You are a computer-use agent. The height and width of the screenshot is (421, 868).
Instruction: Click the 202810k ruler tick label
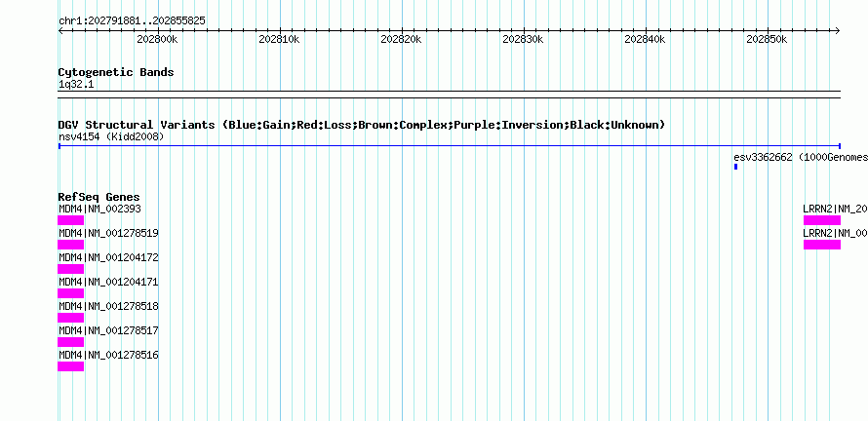click(x=279, y=39)
